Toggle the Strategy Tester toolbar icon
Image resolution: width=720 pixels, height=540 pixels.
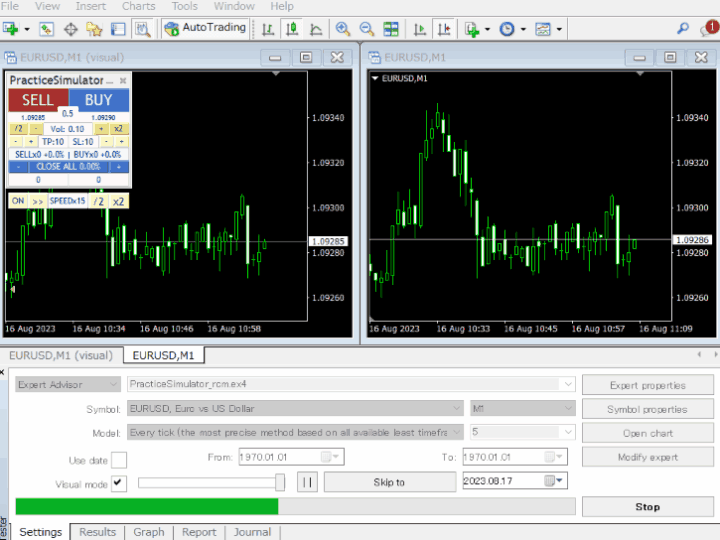coord(143,29)
